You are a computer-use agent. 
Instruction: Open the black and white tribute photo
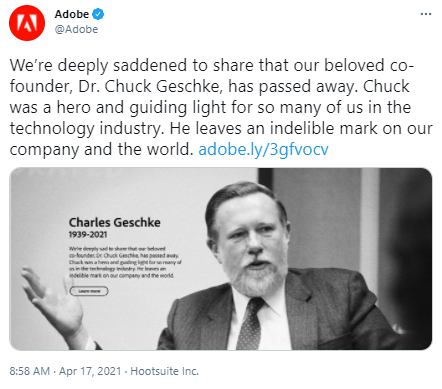click(x=221, y=259)
